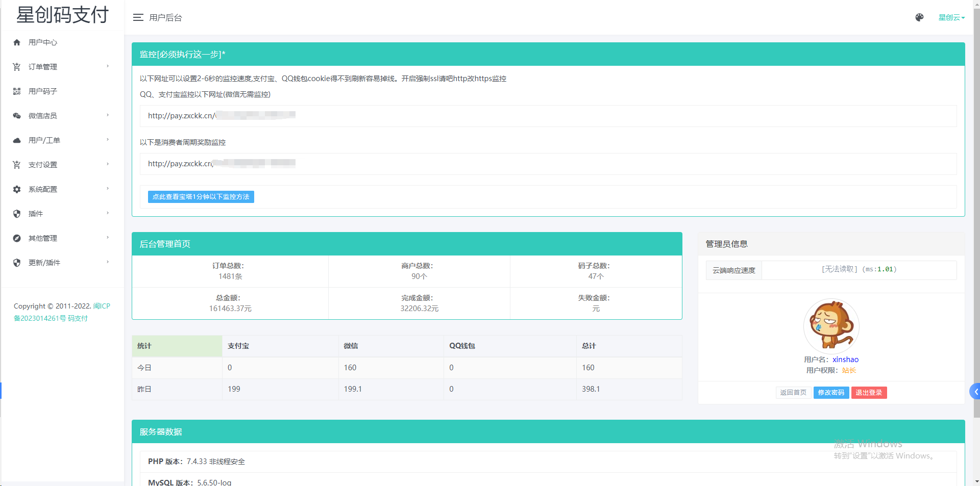Click the compass icon beside 其他管理

[x=17, y=238]
